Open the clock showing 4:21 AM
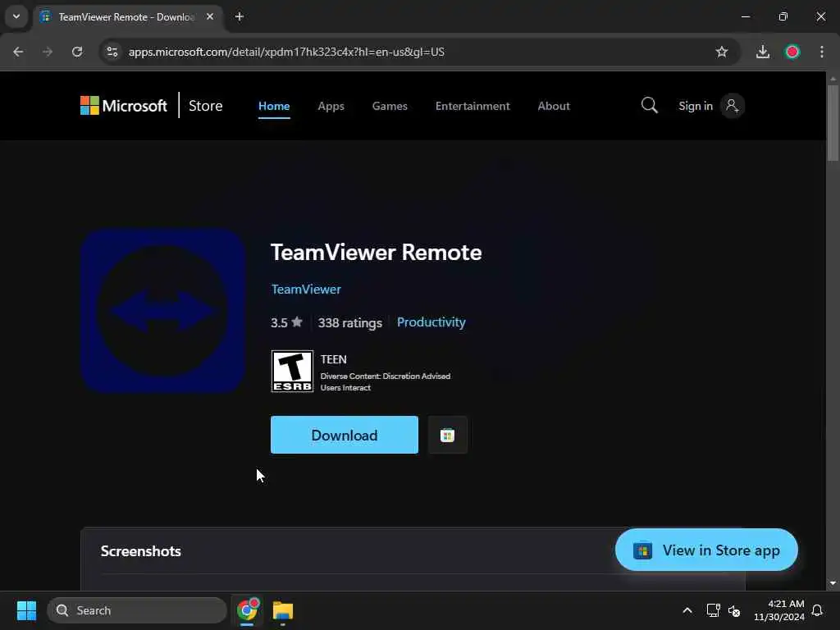 tap(779, 610)
